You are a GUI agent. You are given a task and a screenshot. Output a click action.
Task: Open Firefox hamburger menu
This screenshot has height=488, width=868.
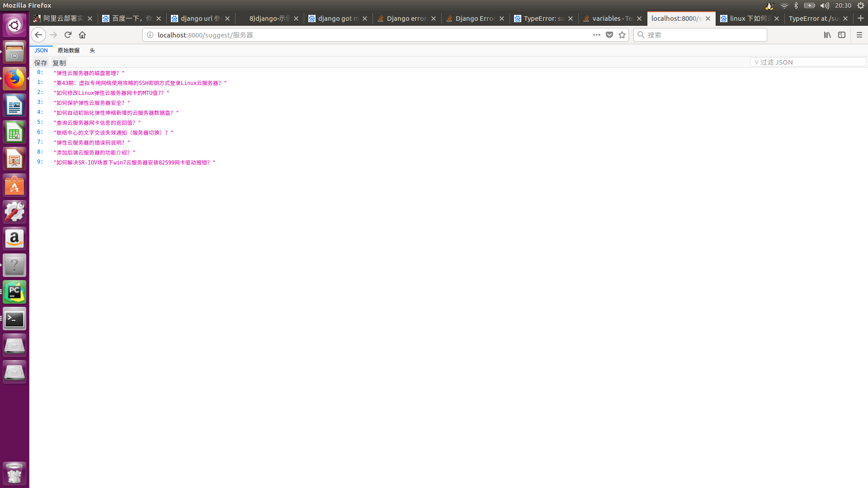coord(859,35)
